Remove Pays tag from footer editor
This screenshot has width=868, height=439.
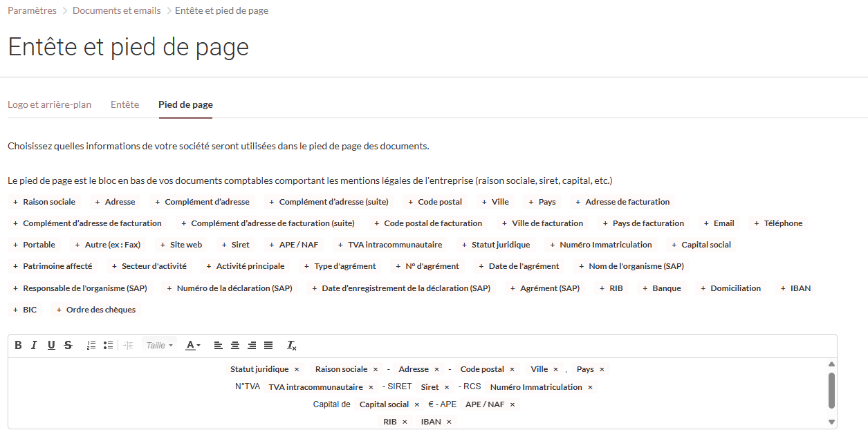602,369
